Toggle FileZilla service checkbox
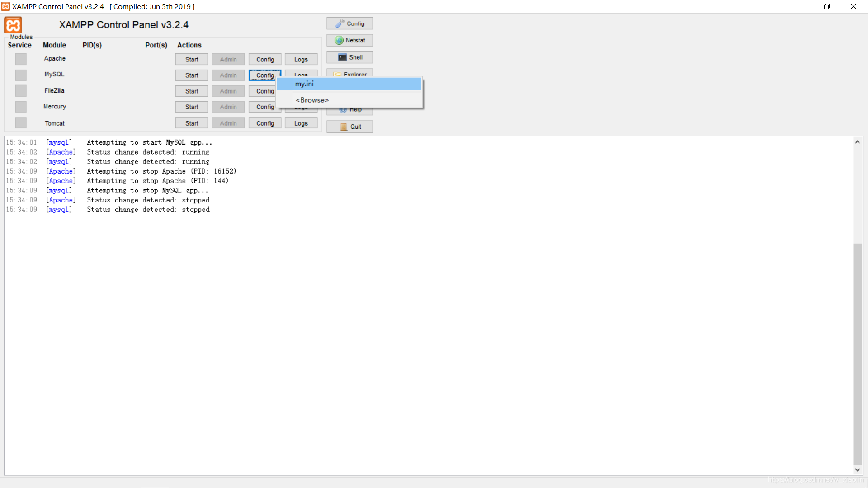 (x=21, y=91)
